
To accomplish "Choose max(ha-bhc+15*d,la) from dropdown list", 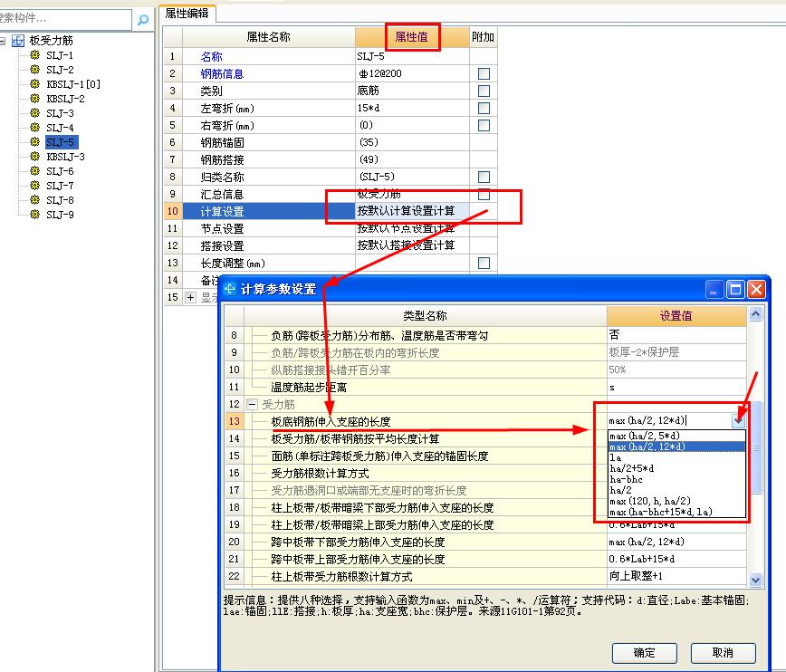I will click(676, 512).
